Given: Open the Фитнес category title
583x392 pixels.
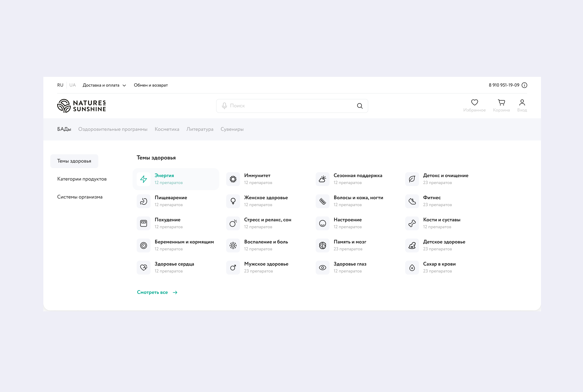Looking at the screenshot, I should coord(432,197).
